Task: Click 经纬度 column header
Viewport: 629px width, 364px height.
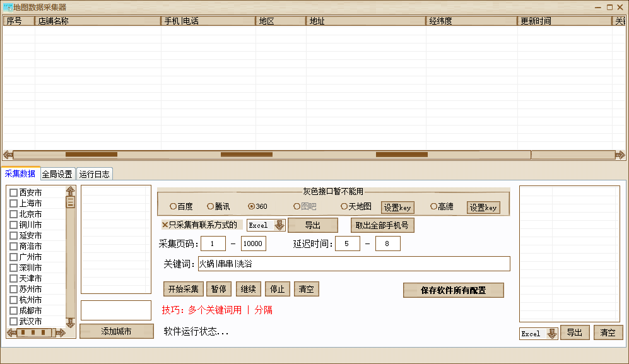Action: coord(471,21)
